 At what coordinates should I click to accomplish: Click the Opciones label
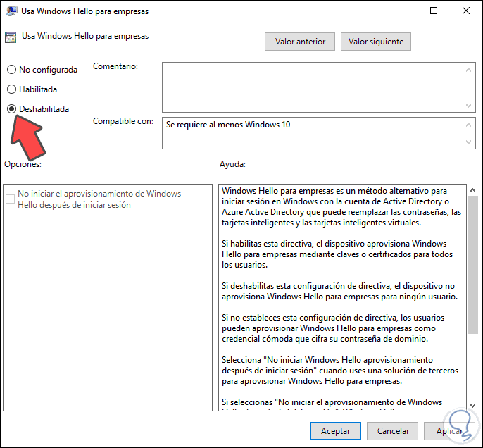23,164
